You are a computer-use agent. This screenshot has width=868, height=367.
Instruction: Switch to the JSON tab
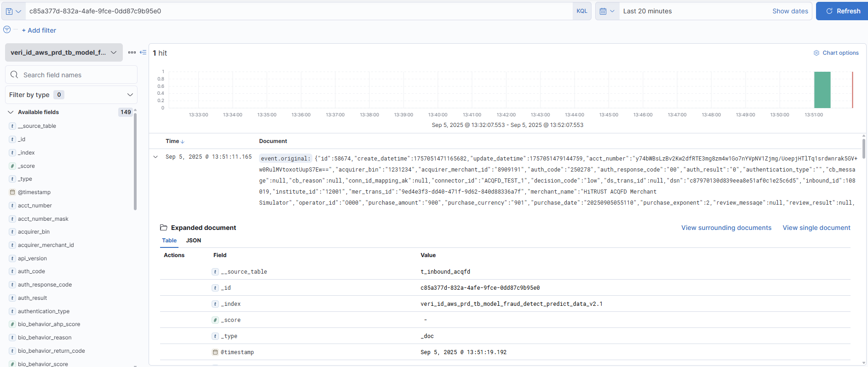[x=193, y=241]
